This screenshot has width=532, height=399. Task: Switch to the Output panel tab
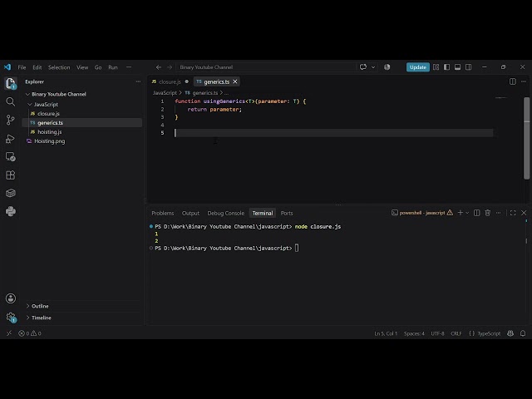pos(190,213)
